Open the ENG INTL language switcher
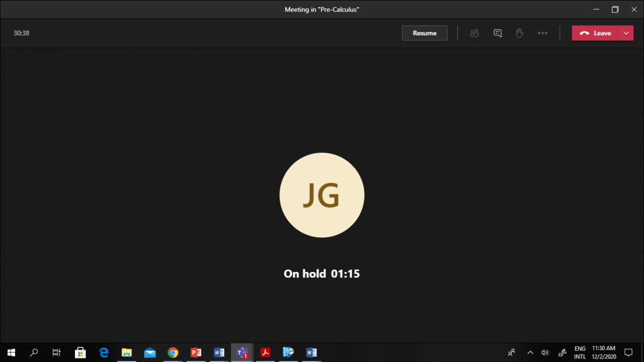 click(x=580, y=352)
